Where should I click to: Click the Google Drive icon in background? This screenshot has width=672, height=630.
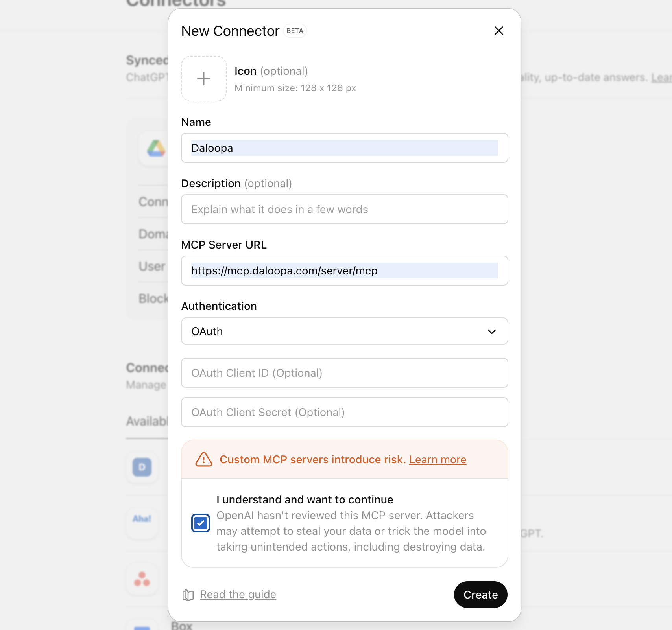coord(156,148)
